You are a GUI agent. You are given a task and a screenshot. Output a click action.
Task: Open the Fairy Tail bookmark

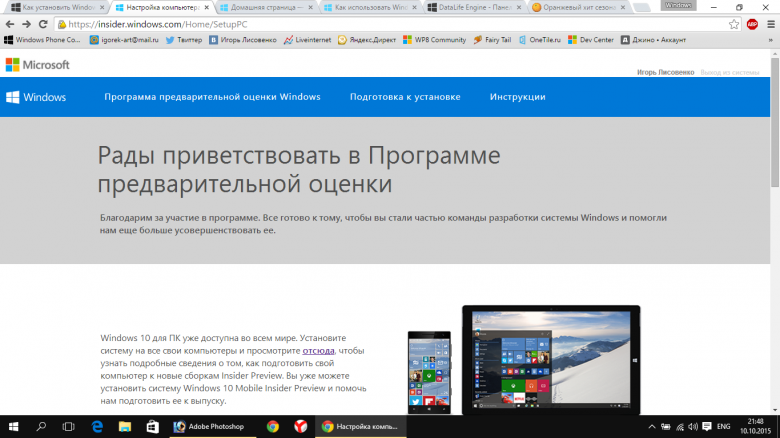coord(492,40)
